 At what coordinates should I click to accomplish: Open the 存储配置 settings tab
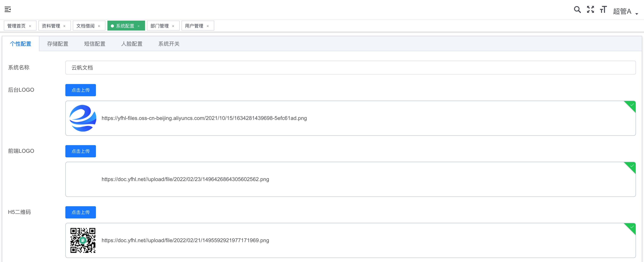tap(58, 44)
